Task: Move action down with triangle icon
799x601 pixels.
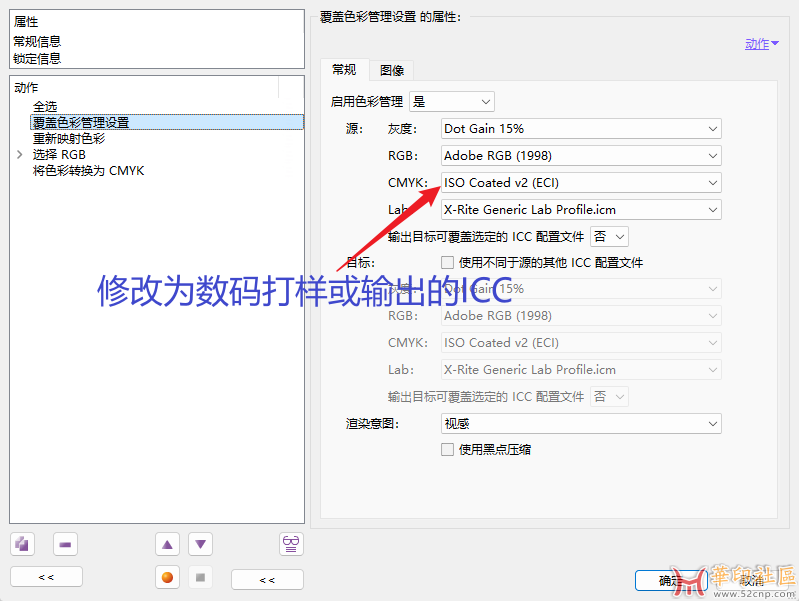Action: [x=200, y=544]
